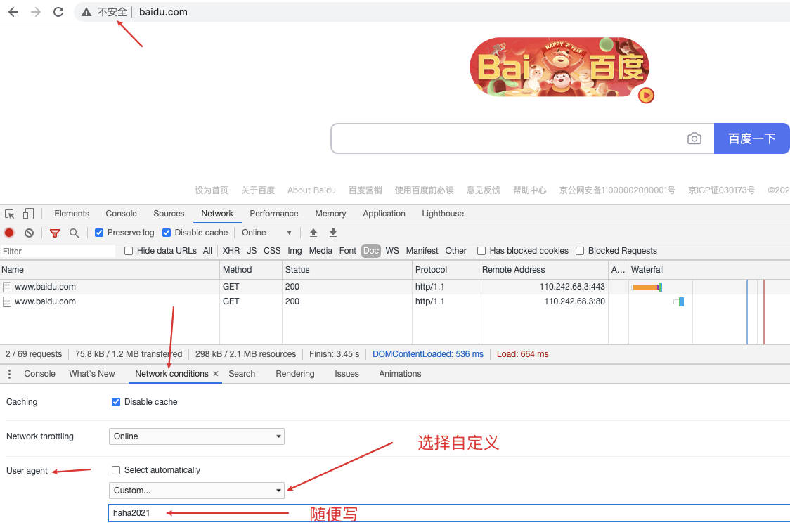Open Issues drawer tab
Screen dimensions: 790x532
coord(347,374)
